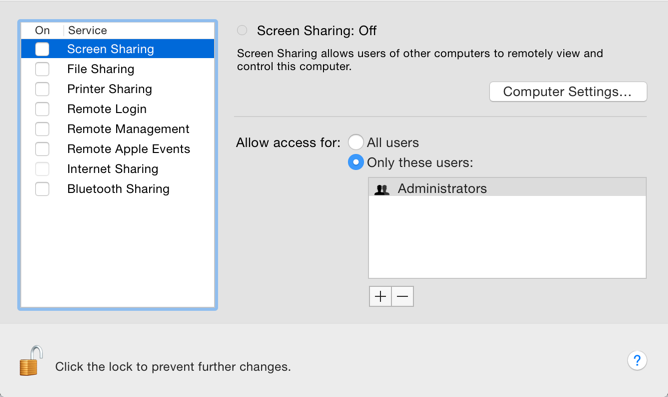The height and width of the screenshot is (397, 668).
Task: Click the Administrators group icon
Action: pyautogui.click(x=382, y=189)
